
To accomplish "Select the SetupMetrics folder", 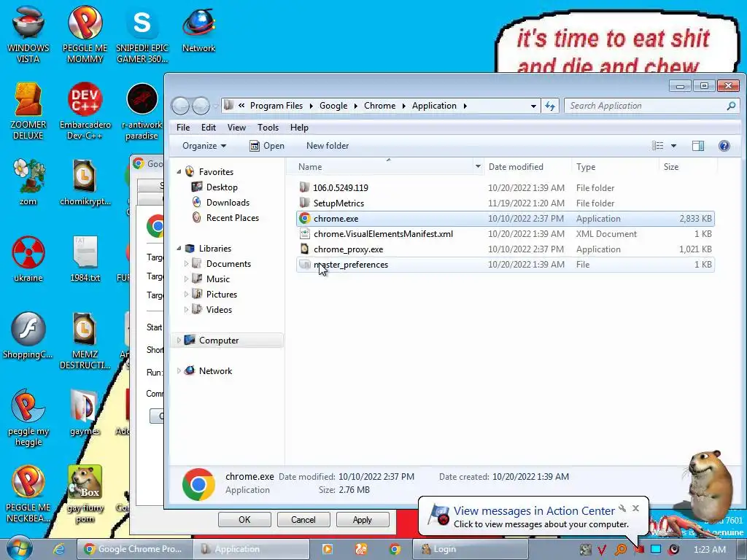I will click(x=505, y=203).
